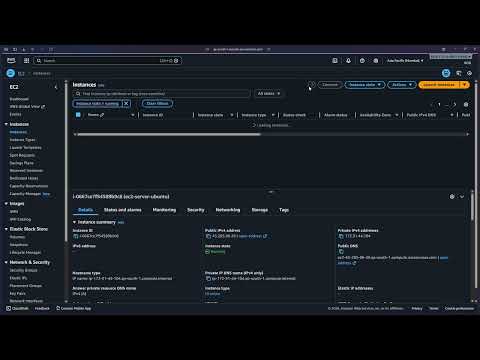Open the CloudShell icon in top navigation
This screenshot has height=360, width=480.
[335, 60]
